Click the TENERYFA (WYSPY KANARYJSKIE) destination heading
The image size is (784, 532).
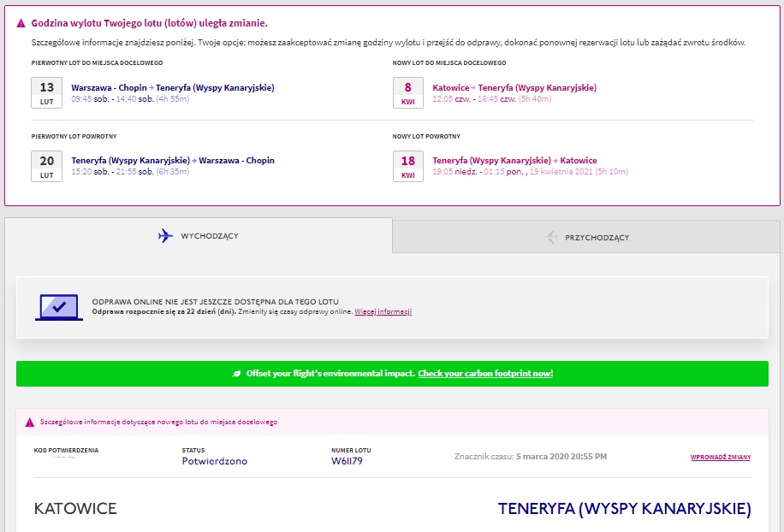[x=625, y=509]
